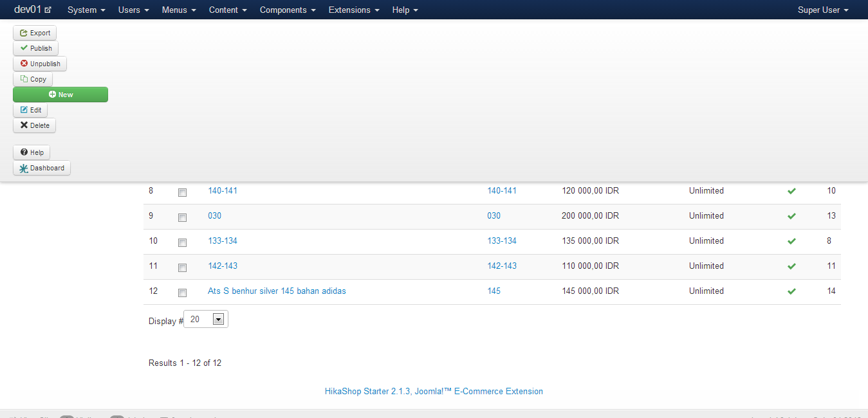
Task: Toggle published checkmark for product 133-134
Action: click(791, 241)
